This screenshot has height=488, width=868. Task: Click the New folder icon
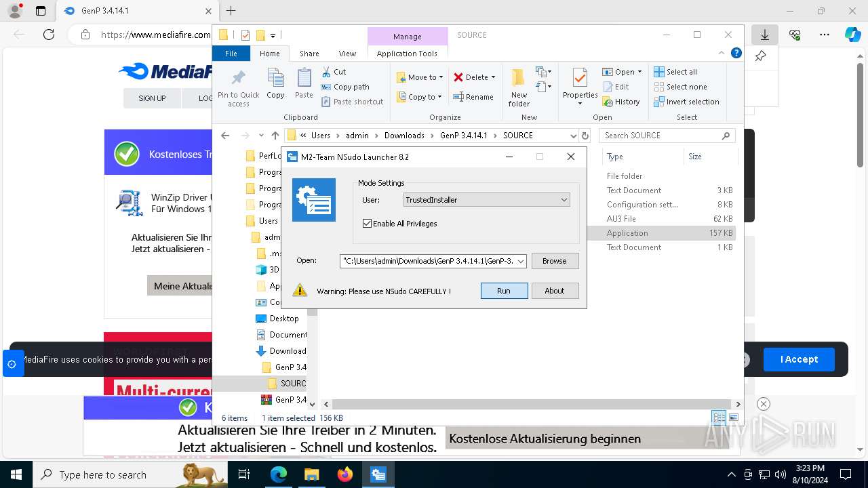519,79
